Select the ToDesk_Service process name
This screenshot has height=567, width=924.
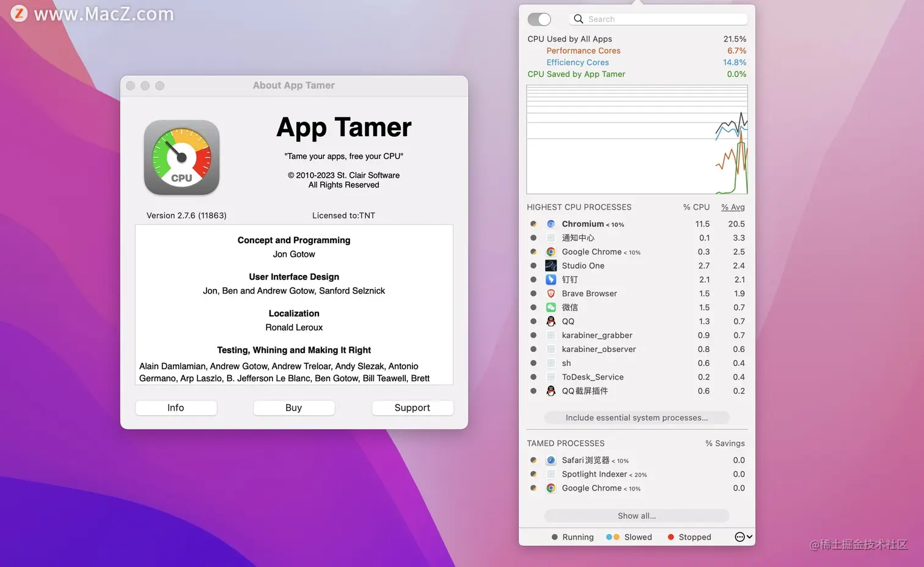pos(593,377)
